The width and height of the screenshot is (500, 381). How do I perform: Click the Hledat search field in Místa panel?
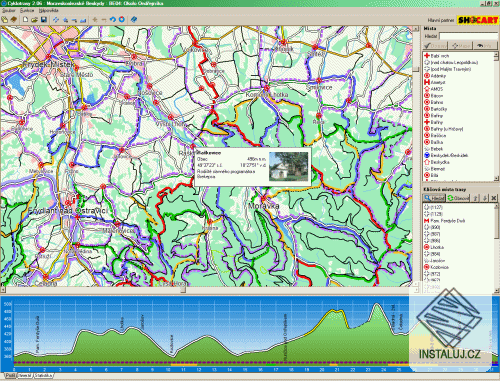point(468,36)
